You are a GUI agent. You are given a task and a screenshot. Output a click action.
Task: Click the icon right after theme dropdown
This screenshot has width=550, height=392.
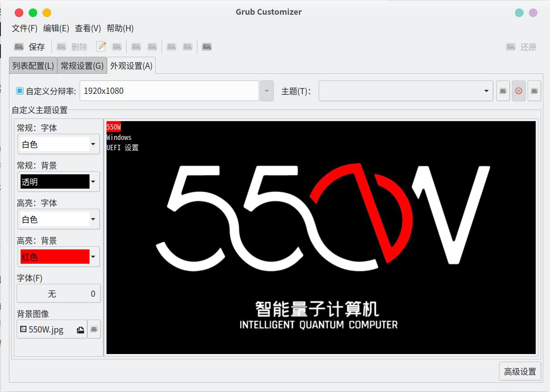pyautogui.click(x=503, y=91)
